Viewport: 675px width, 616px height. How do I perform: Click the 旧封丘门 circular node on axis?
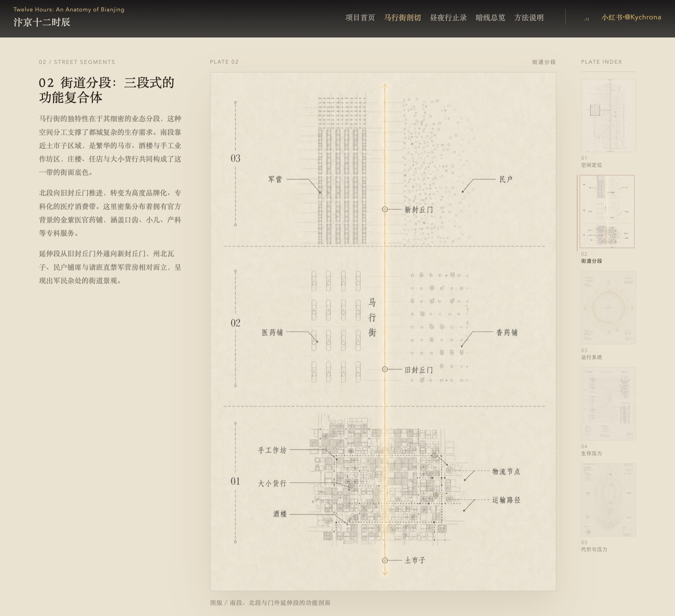pos(385,369)
